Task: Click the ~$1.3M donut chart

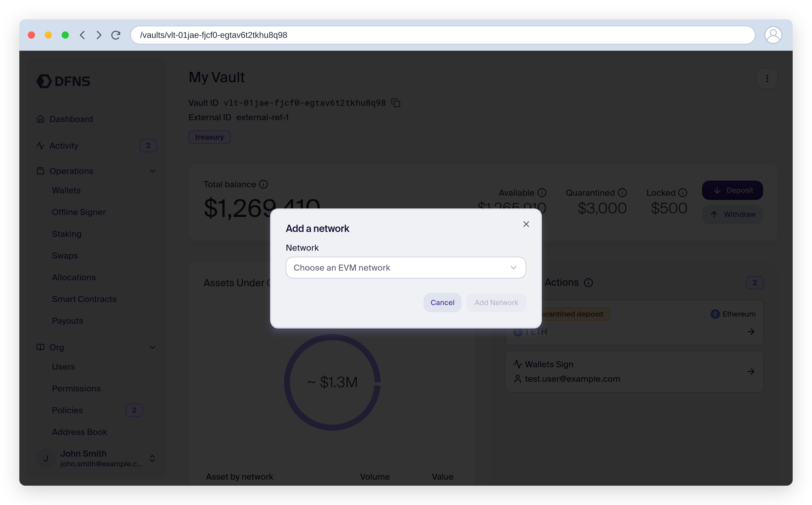Action: pos(332,382)
